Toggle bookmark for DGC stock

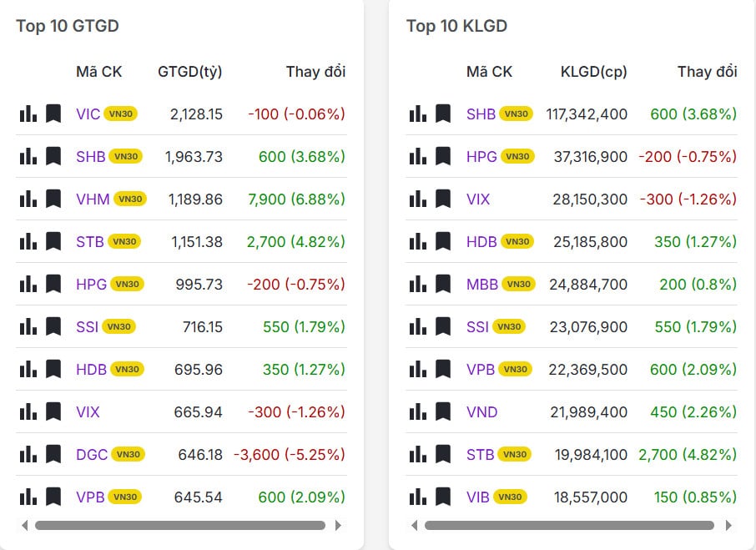53,454
